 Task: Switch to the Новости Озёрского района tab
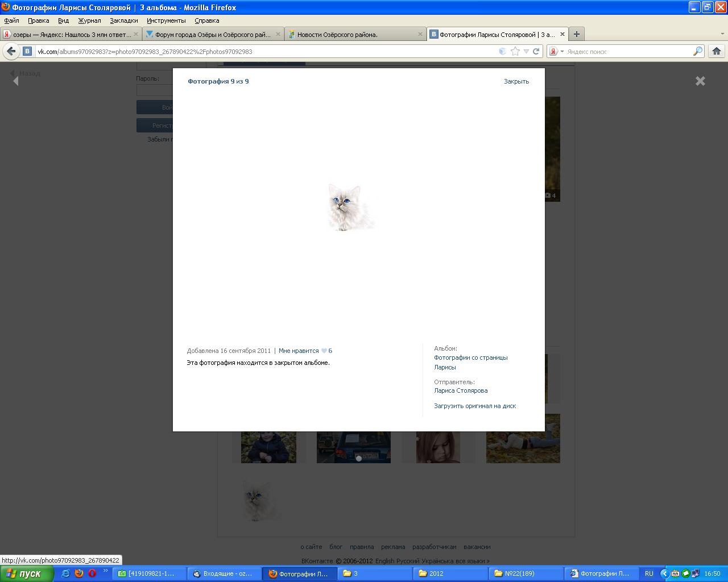coord(355,34)
